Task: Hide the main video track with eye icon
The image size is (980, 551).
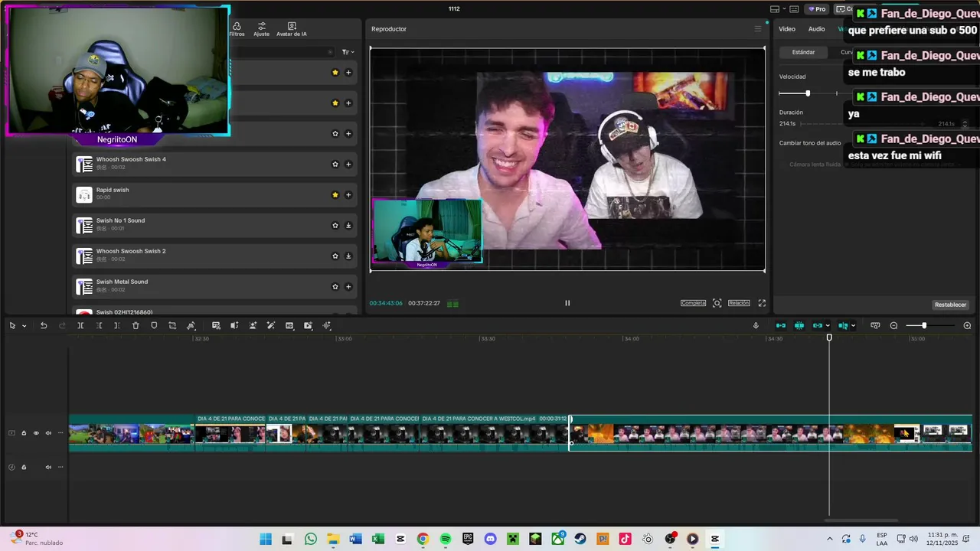Action: [36, 433]
